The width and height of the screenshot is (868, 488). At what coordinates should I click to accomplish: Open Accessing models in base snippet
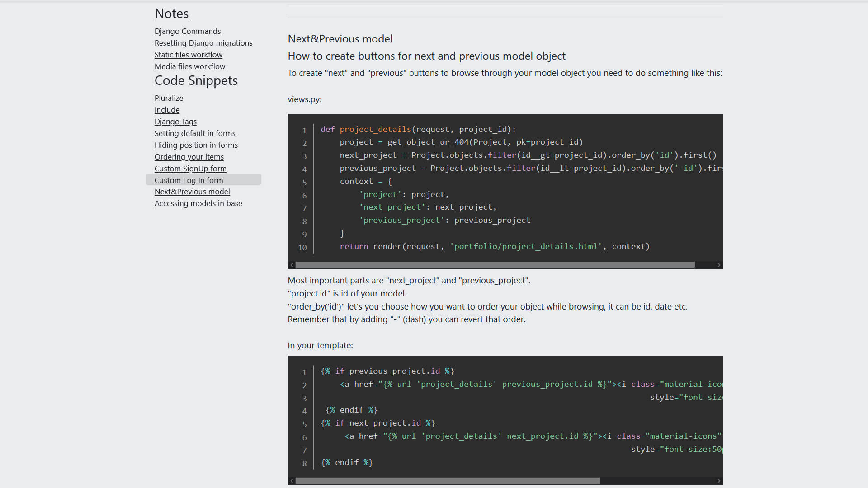pyautogui.click(x=198, y=203)
